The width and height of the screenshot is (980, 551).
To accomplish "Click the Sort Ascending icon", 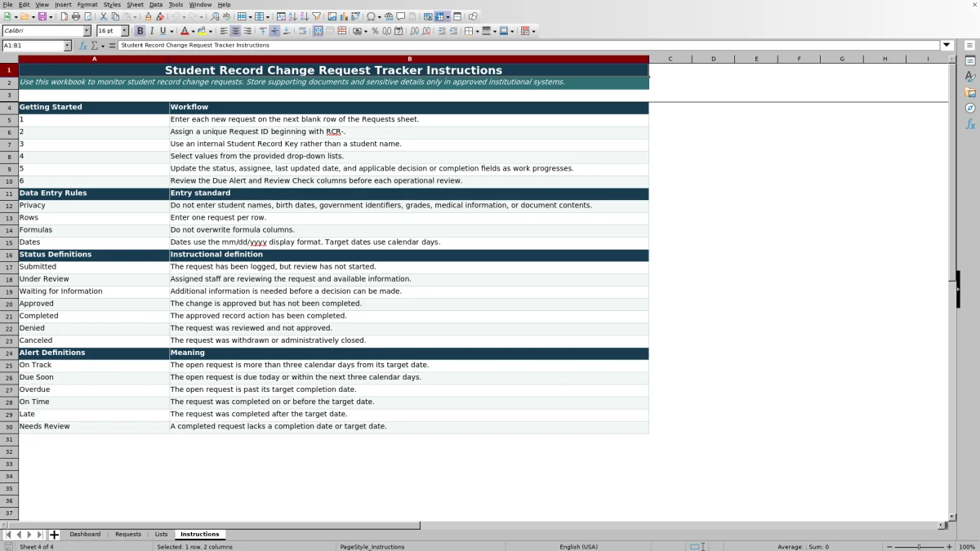I will (292, 16).
